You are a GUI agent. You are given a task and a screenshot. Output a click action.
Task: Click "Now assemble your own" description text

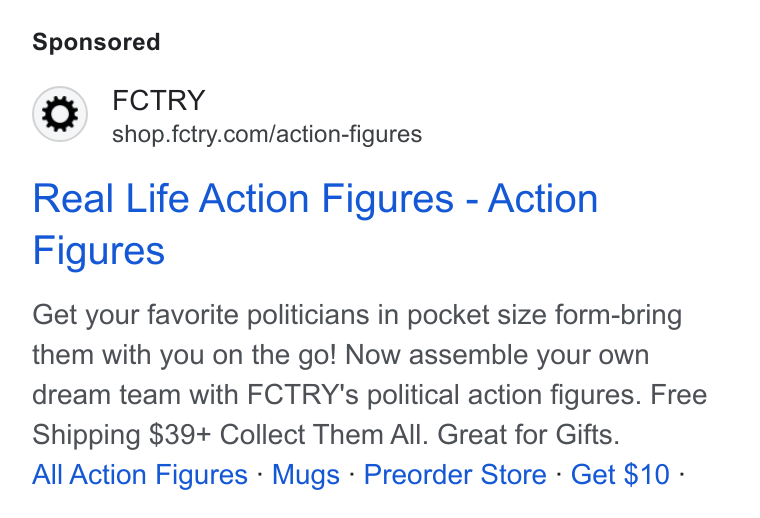point(497,355)
